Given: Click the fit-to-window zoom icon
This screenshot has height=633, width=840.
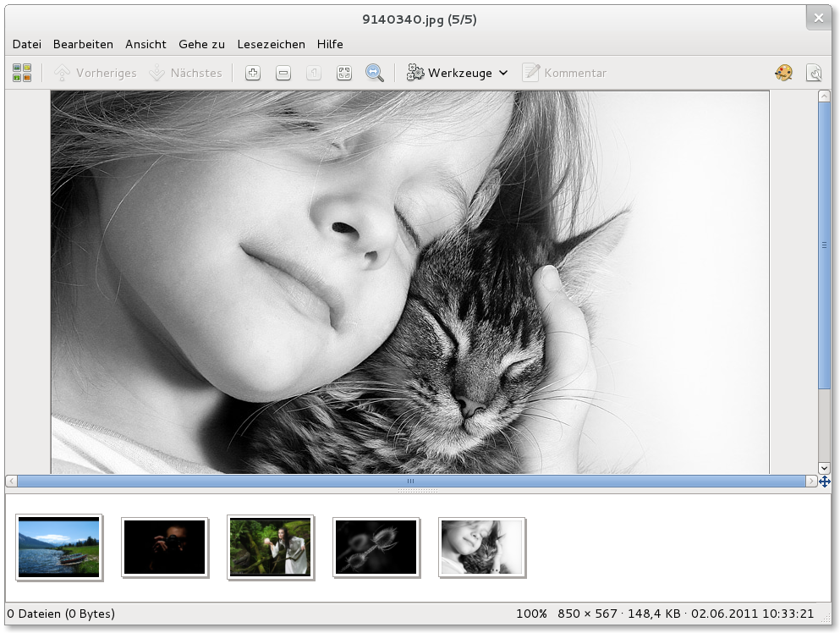Looking at the screenshot, I should pos(344,73).
